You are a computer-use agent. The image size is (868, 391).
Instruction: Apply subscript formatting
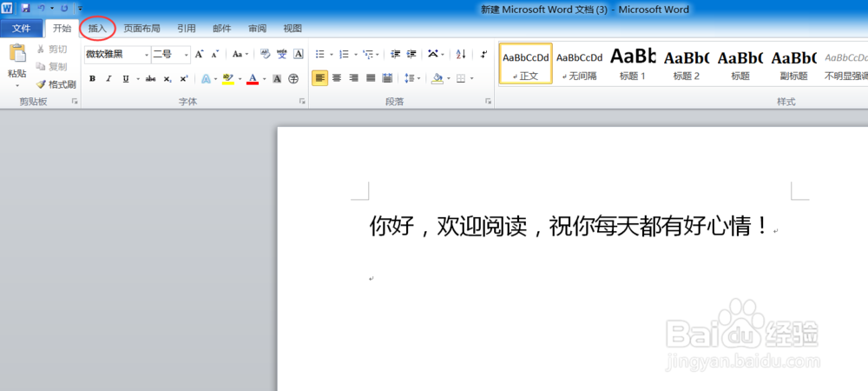(x=168, y=79)
